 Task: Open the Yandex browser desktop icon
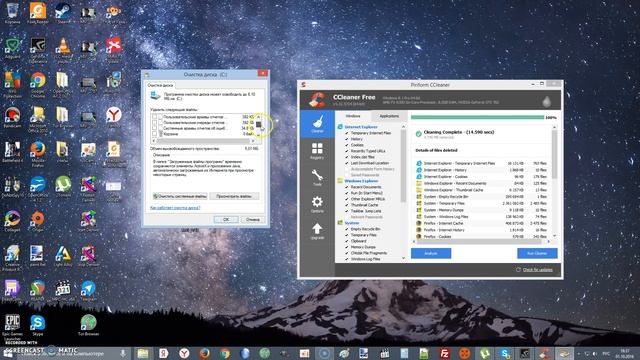[x=113, y=118]
